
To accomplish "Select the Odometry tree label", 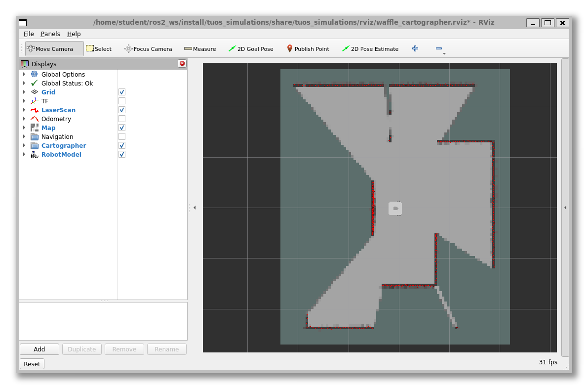I will (x=56, y=119).
